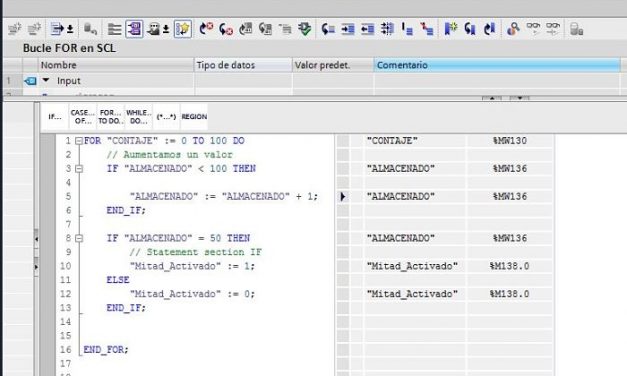Viewport: 627px width, 376px height.
Task: Click the comment '// Aumentamos un valor'
Action: 170,155
